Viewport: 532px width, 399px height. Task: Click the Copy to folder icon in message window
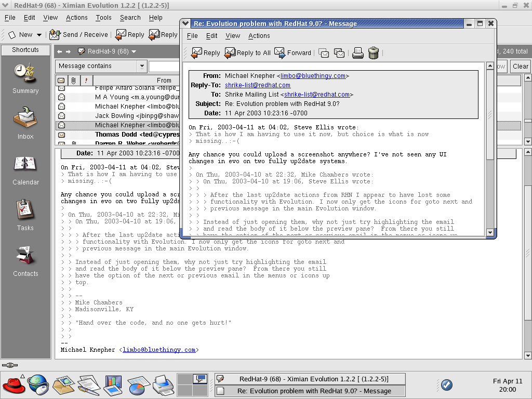point(339,53)
